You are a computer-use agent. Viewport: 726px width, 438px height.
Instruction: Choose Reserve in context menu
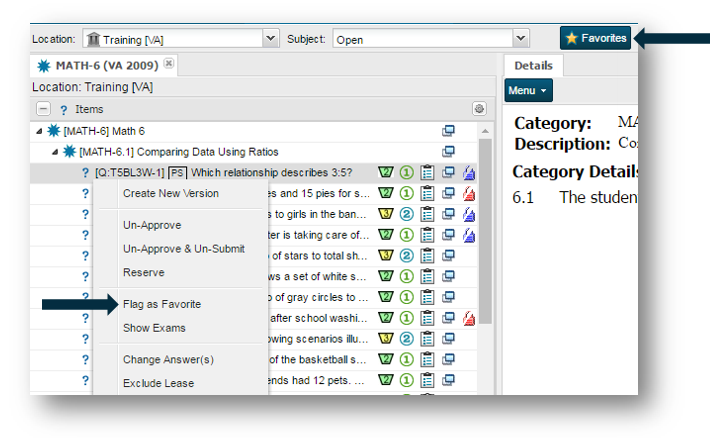pyautogui.click(x=144, y=273)
